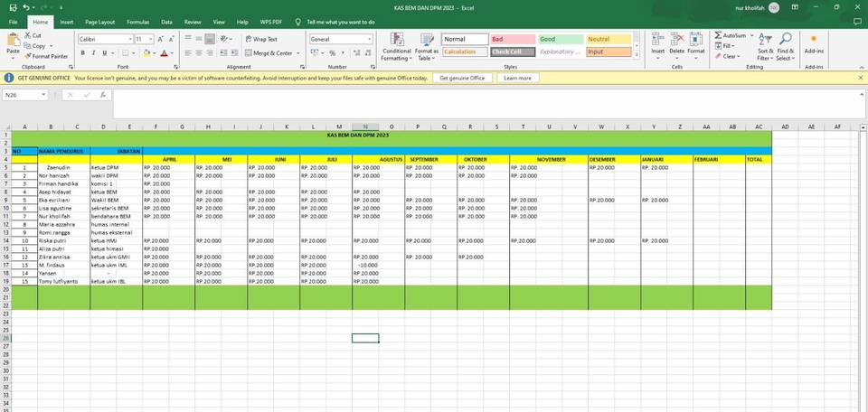
Task: Open the General number format dropdown
Action: click(x=370, y=39)
